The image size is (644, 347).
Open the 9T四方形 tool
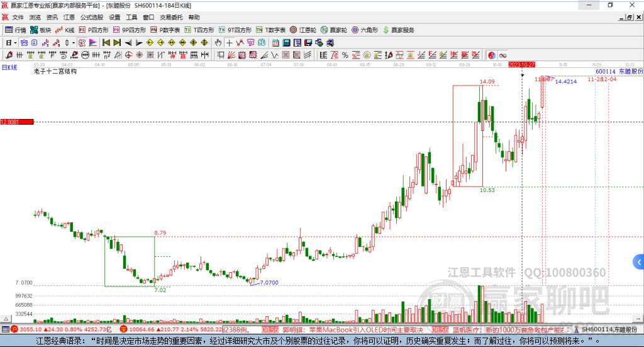click(235, 30)
